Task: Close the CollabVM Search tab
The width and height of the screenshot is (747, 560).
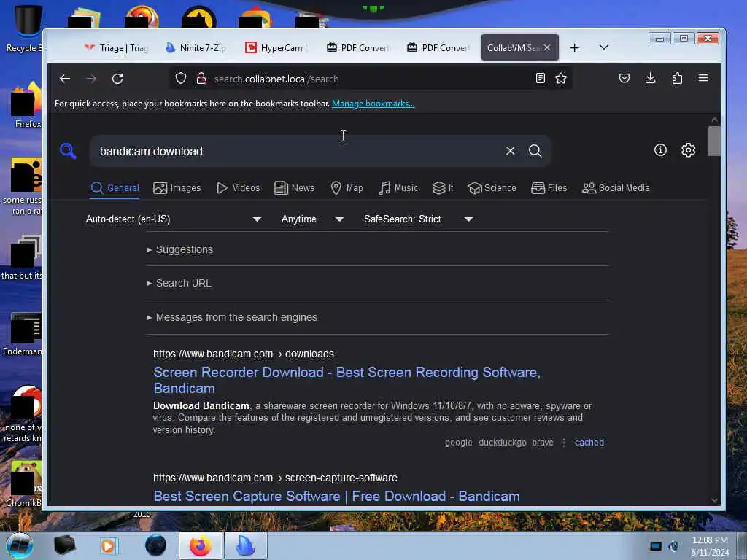Action: click(x=547, y=47)
